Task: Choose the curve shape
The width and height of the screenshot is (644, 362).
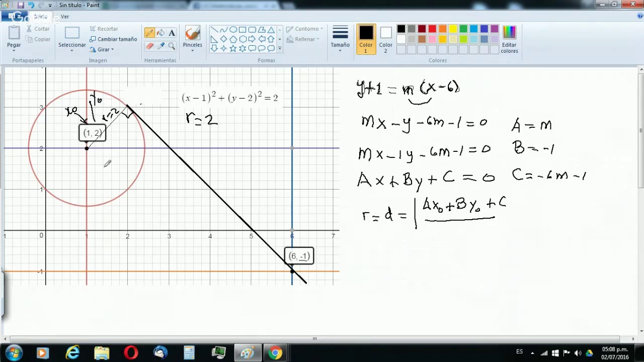Action: pos(223,30)
